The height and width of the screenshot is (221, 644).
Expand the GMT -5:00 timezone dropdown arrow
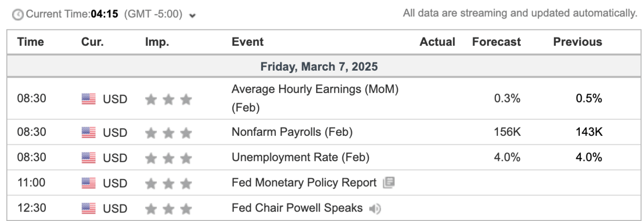(193, 15)
